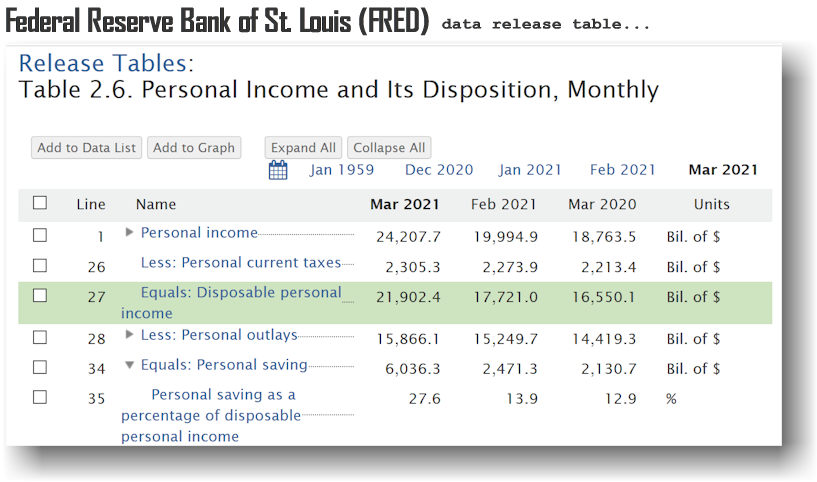The width and height of the screenshot is (817, 482).
Task: Expand the Personal income row triangle
Action: [x=129, y=232]
